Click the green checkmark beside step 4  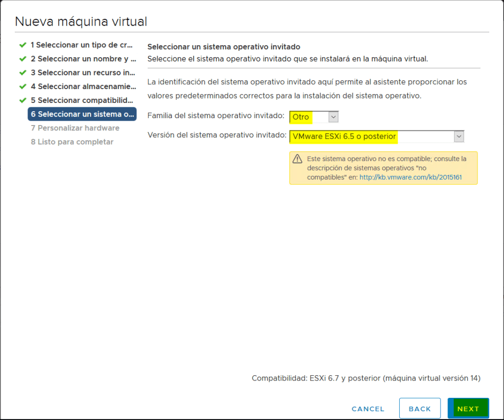pyautogui.click(x=22, y=86)
